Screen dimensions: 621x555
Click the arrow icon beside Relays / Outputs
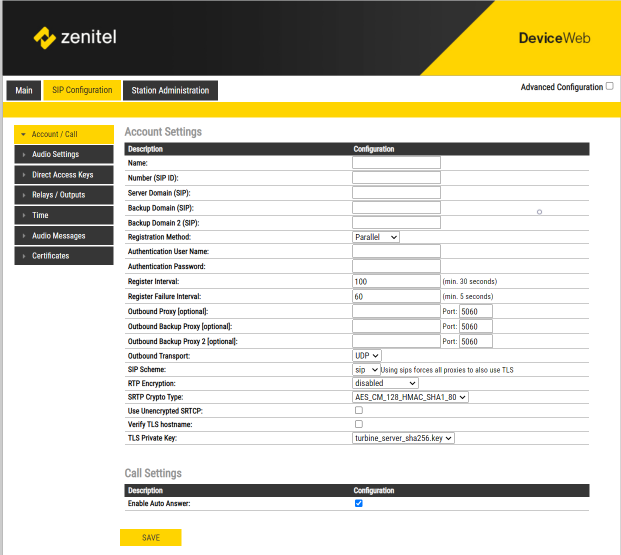(23, 195)
